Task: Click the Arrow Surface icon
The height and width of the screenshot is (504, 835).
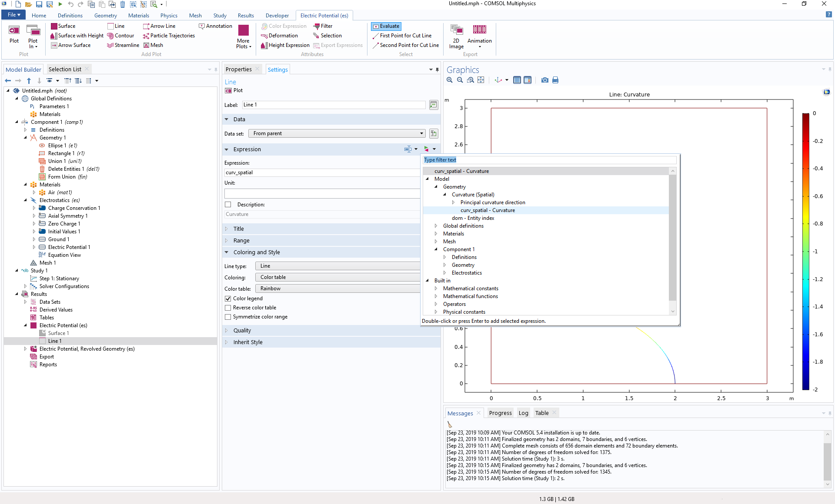Action: tap(54, 45)
